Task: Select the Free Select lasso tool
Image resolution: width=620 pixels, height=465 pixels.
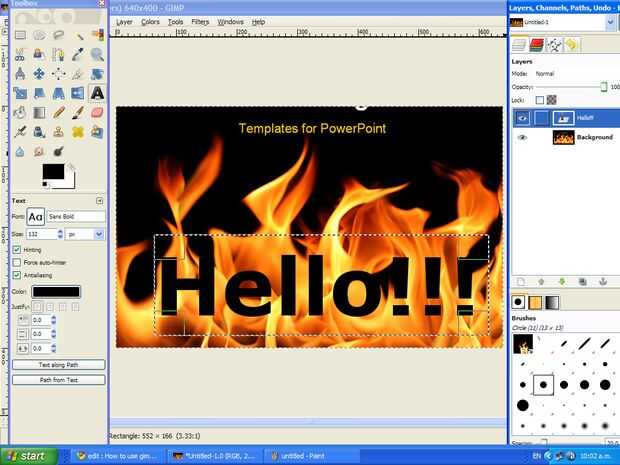Action: [59, 35]
